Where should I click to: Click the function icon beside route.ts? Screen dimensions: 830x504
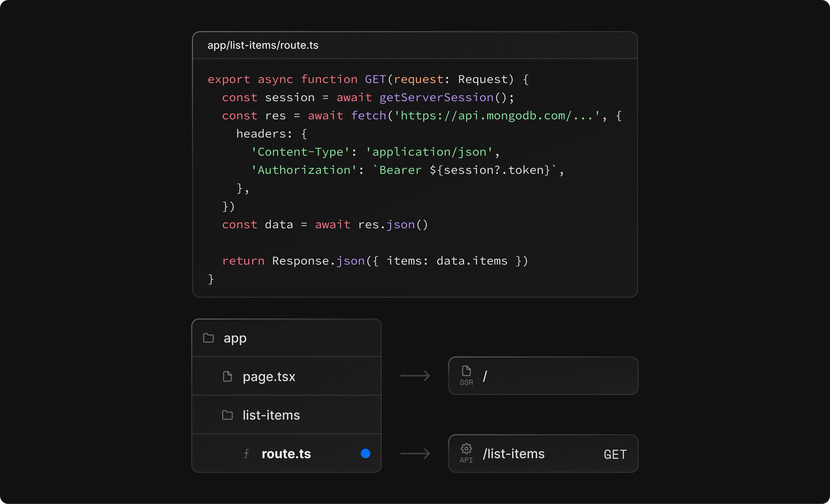point(246,453)
